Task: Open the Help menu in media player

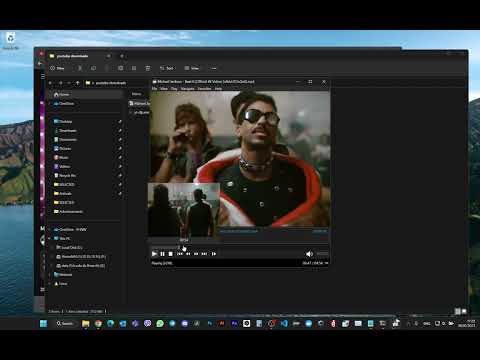Action: 218,88
